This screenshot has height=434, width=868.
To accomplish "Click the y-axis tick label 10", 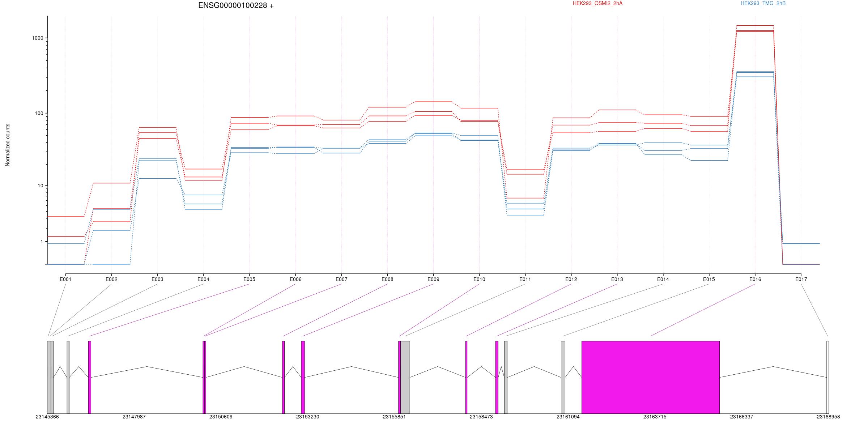I will pyautogui.click(x=41, y=186).
